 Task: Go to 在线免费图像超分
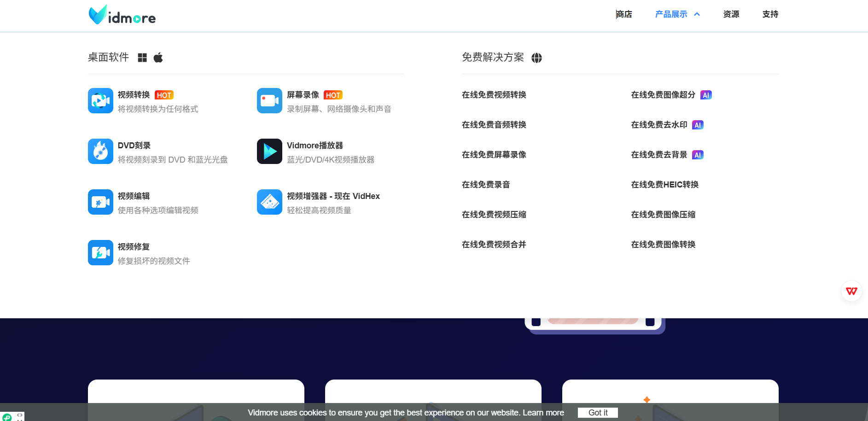click(663, 95)
